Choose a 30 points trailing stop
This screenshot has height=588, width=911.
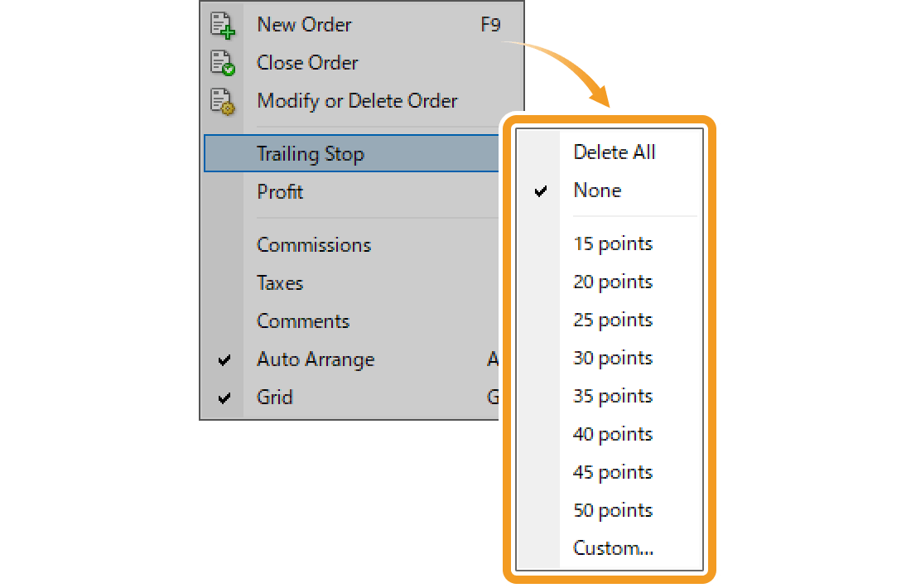[612, 358]
